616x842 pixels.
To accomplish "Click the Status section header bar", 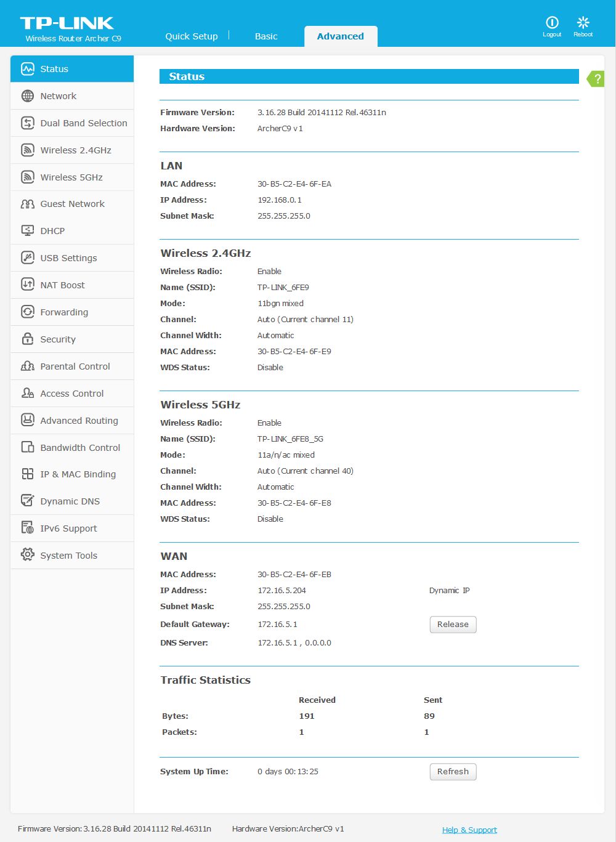I will 369,76.
